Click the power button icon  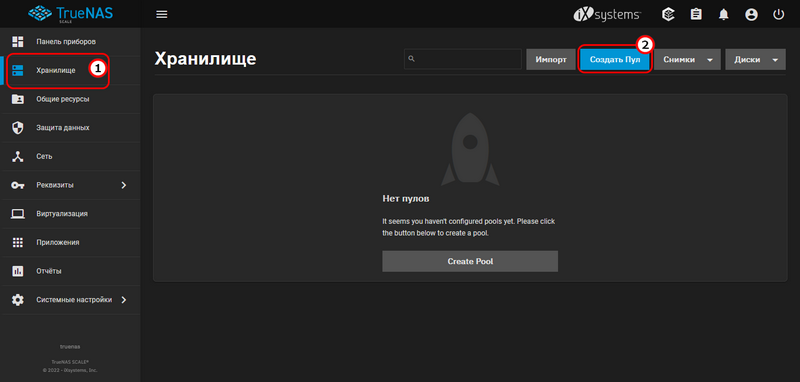point(778,14)
